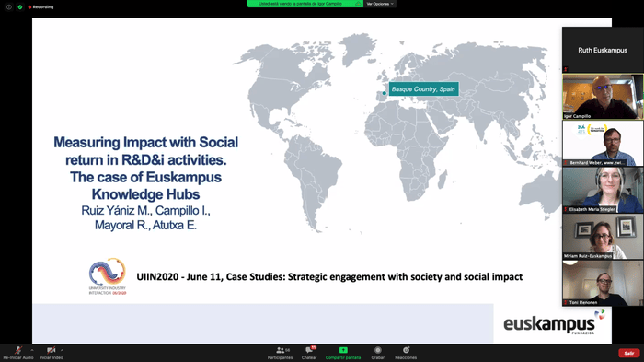Click the green screen-sharing notification bar
Image resolution: width=644 pixels, height=362 pixels.
(x=305, y=4)
